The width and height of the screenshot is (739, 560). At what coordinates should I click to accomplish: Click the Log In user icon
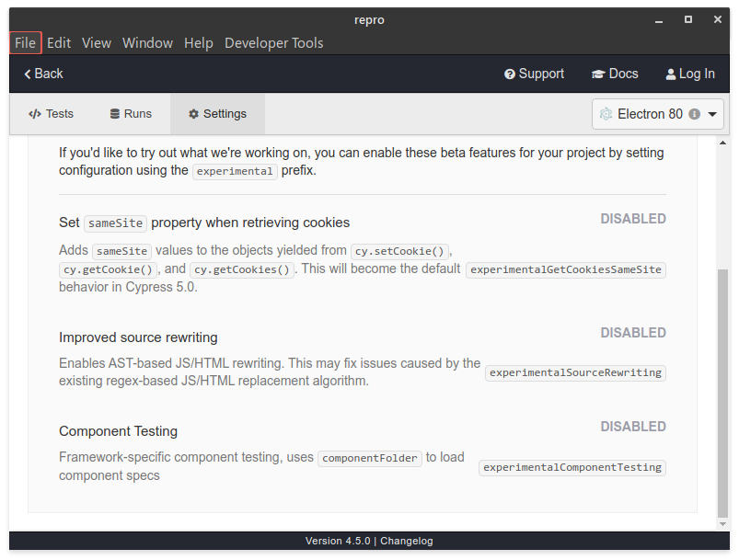pyautogui.click(x=669, y=74)
